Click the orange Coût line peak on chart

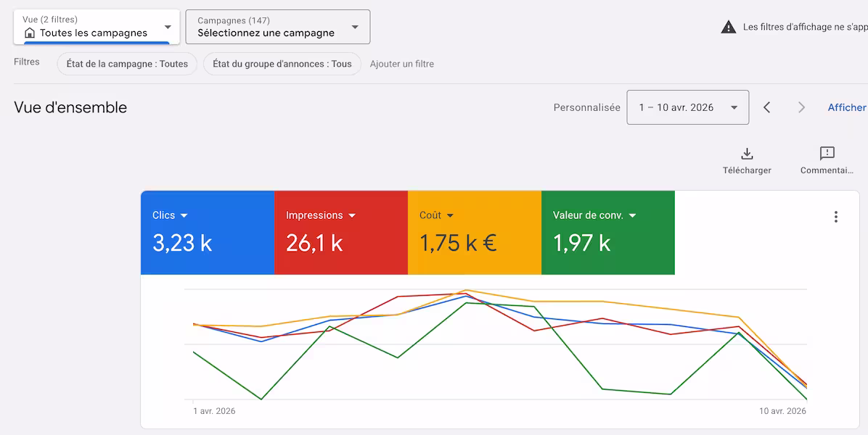467,291
